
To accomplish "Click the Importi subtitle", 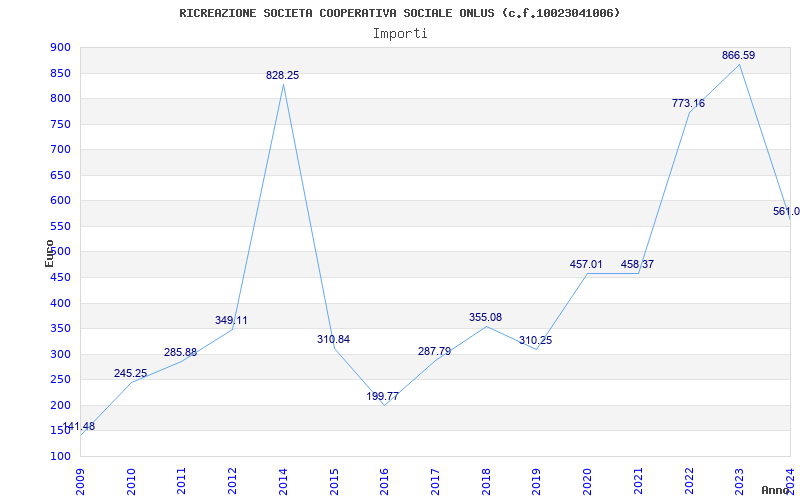I will coord(400,34).
